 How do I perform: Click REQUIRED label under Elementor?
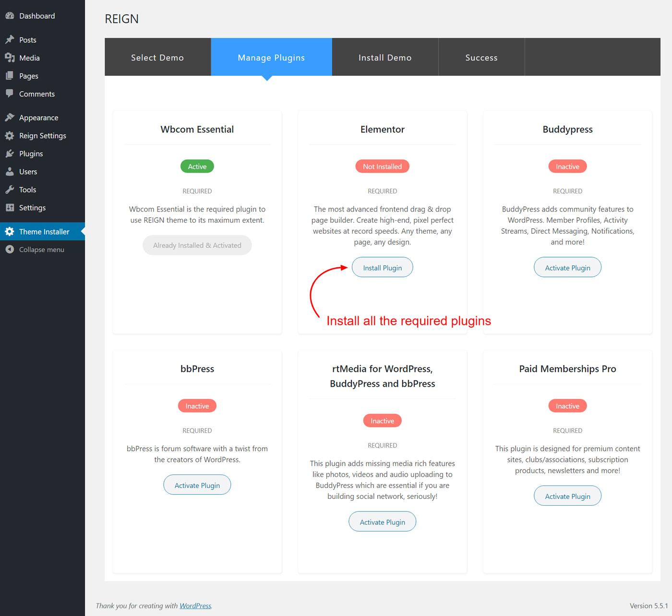(x=383, y=191)
